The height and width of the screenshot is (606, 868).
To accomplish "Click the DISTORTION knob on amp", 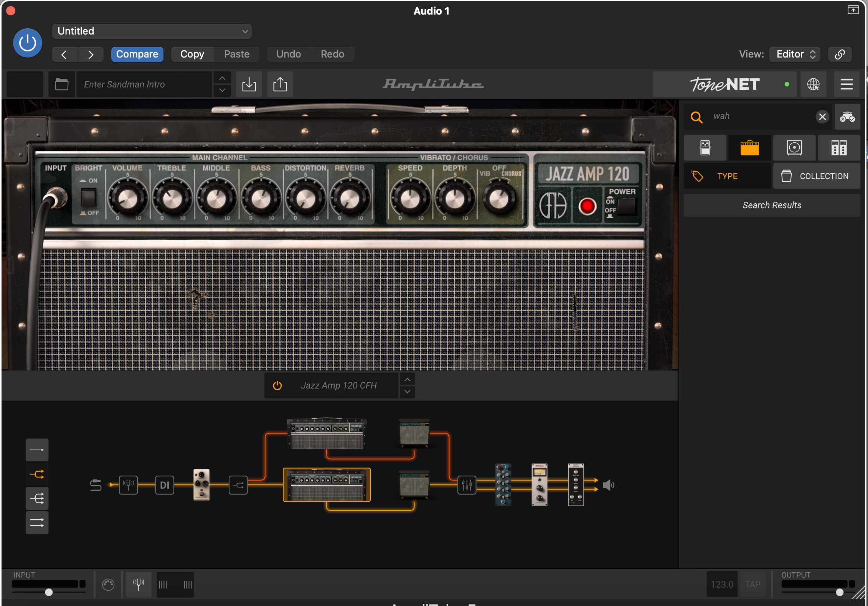I will point(305,198).
